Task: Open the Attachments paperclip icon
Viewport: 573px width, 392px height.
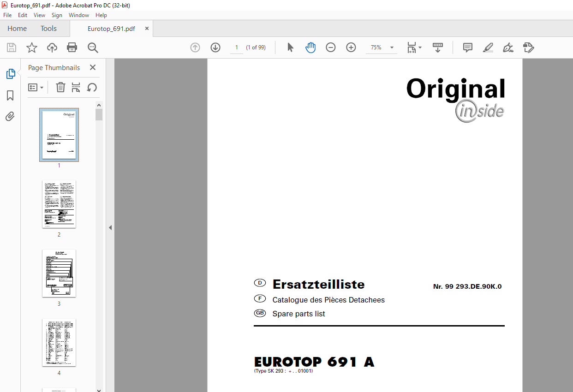Action: tap(10, 116)
